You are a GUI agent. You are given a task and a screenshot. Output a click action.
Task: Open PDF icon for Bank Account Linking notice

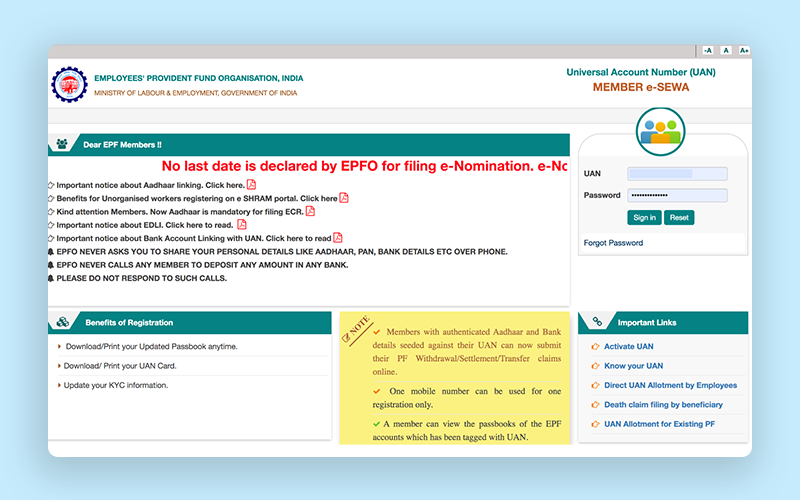click(338, 238)
